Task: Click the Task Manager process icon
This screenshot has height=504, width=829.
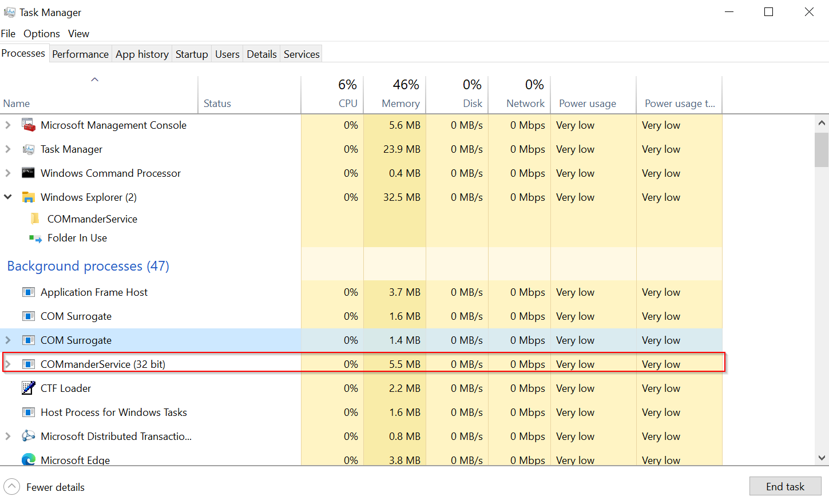Action: coord(28,149)
